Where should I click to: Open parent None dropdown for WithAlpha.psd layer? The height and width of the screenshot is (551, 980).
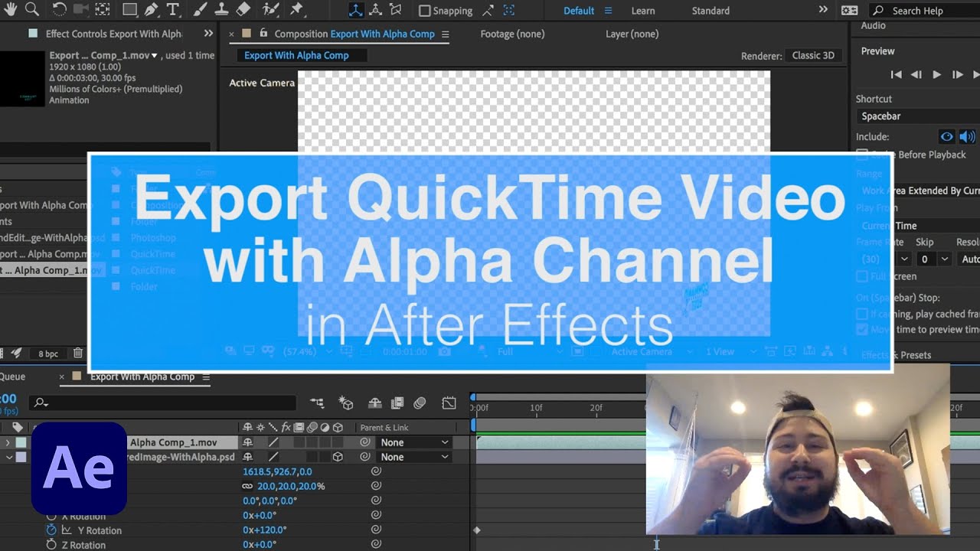[x=414, y=457]
